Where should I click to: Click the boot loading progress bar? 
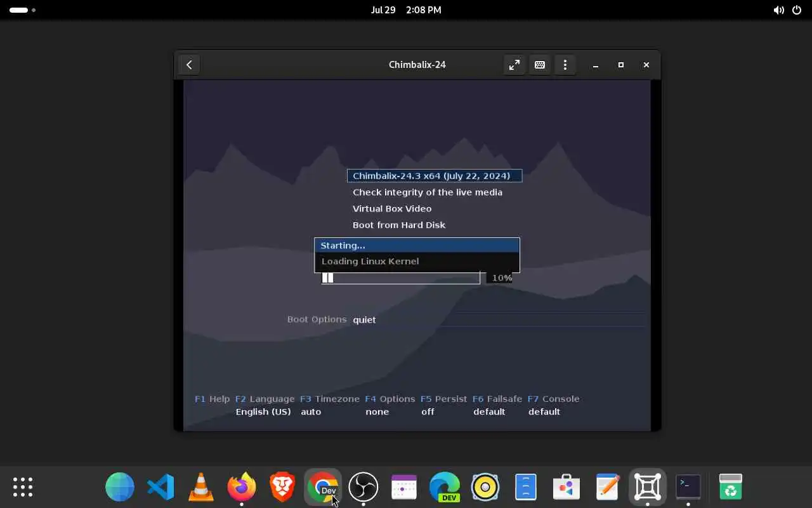(x=401, y=277)
